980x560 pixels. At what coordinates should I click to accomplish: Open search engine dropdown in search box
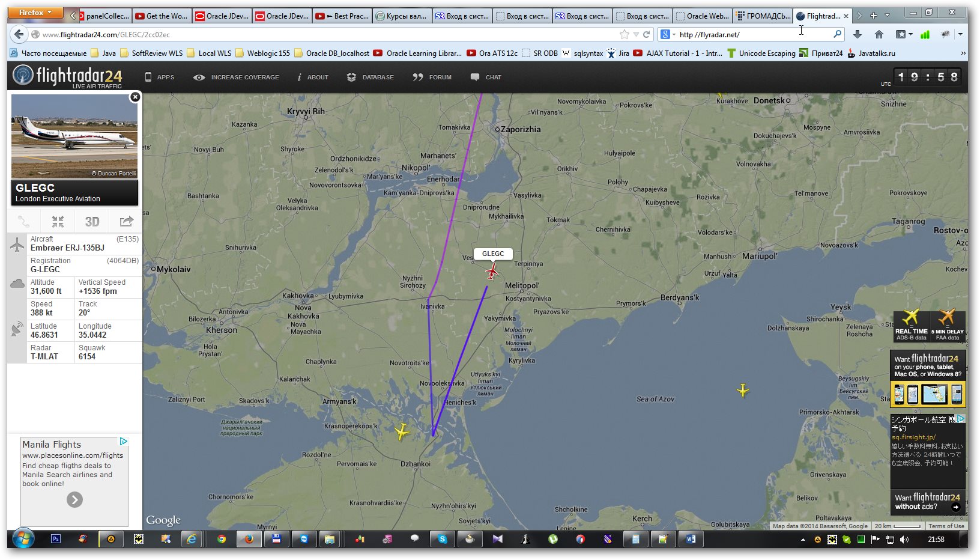668,34
